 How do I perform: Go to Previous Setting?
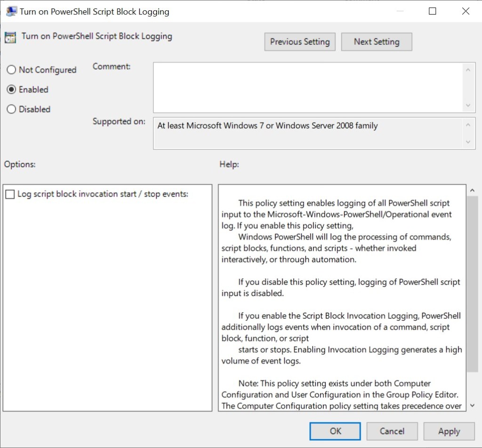coord(300,42)
